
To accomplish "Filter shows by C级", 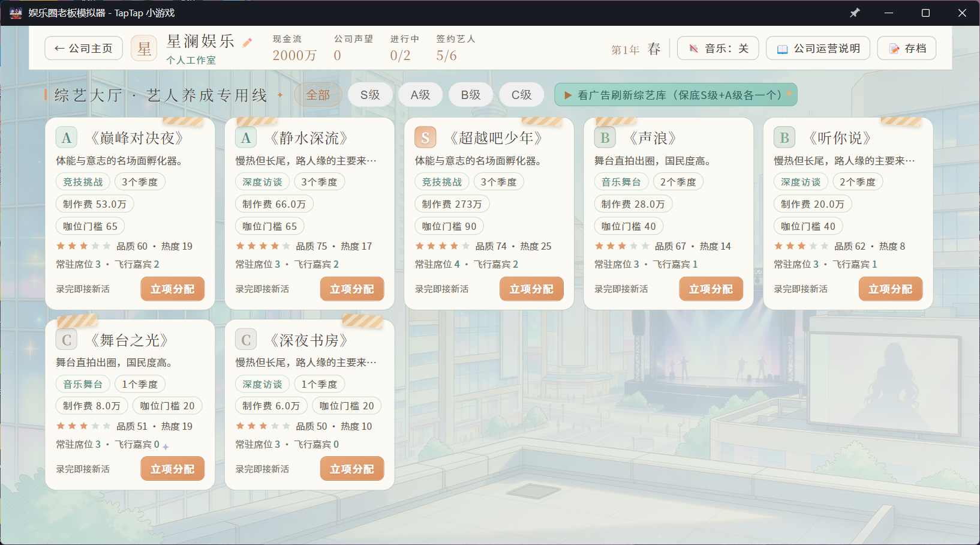I will point(521,95).
